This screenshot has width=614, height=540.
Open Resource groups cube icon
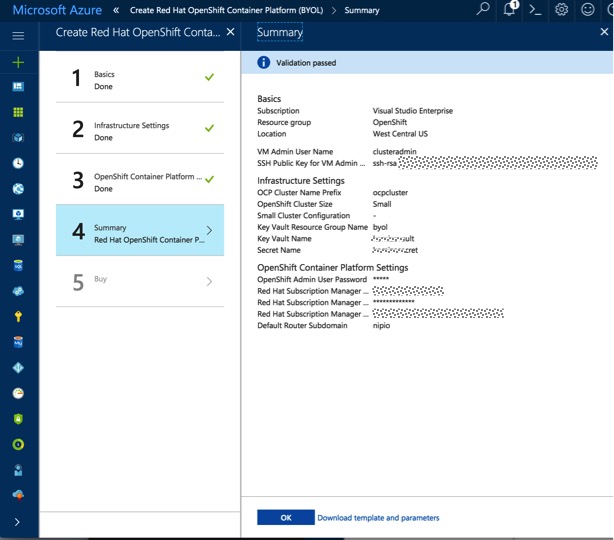pyautogui.click(x=18, y=137)
